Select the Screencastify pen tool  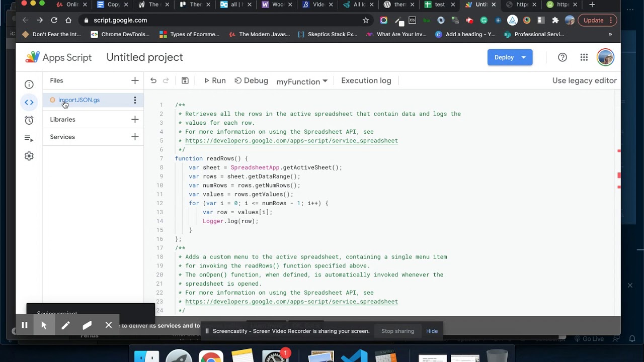tap(65, 325)
